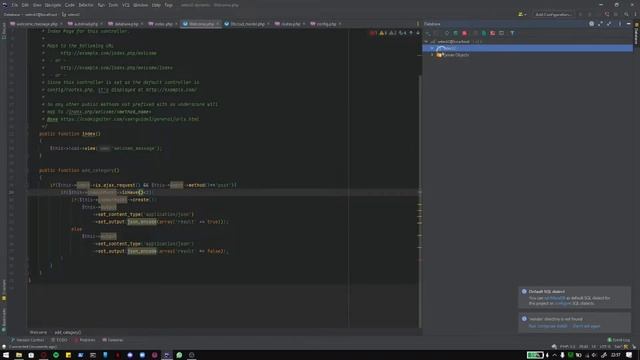Click the yellow warning count indicator in editor
640x360 pixels.
click(x=382, y=33)
